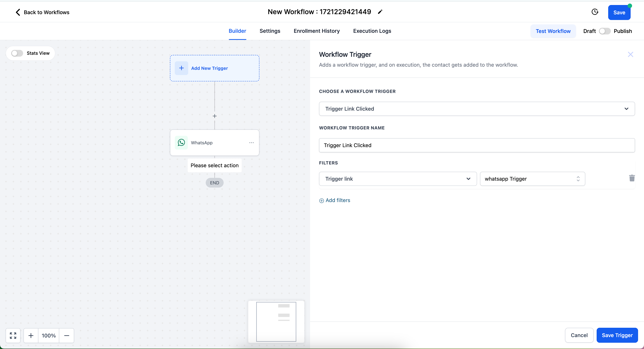Open the Execution Logs tab
The width and height of the screenshot is (644, 349).
372,31
